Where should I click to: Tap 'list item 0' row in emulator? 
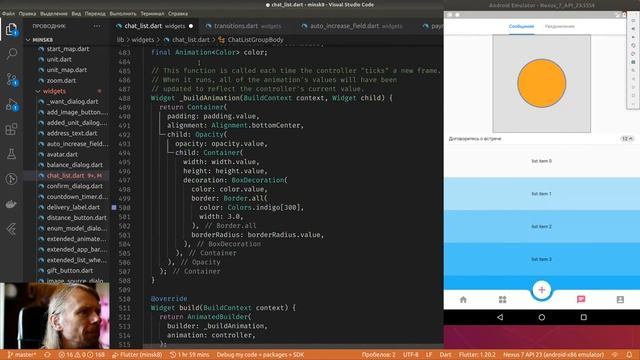pos(542,161)
